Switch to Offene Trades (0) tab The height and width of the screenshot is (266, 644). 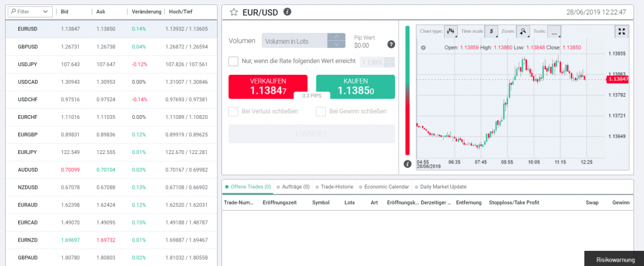(x=248, y=187)
